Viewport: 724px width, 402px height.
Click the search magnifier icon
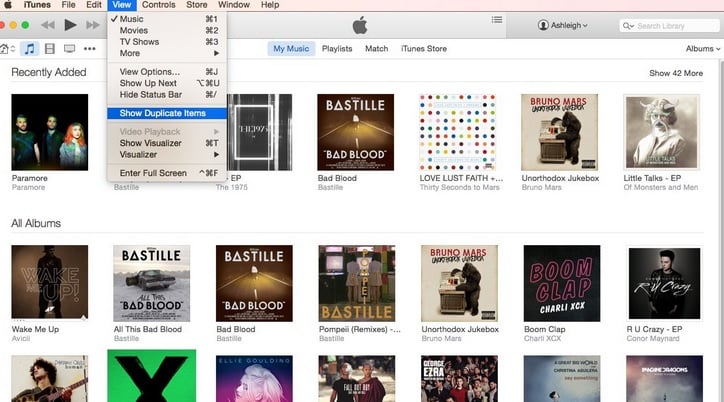(x=627, y=26)
